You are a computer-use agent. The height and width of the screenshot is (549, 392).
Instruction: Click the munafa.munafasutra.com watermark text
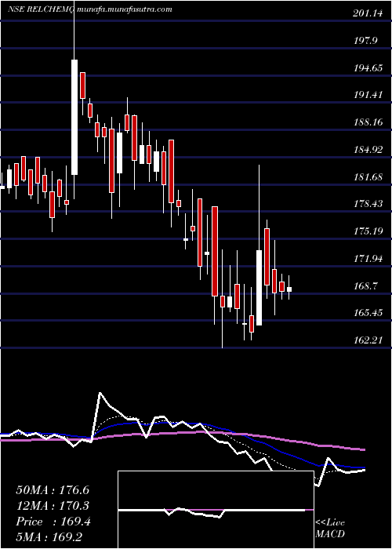click(124, 9)
